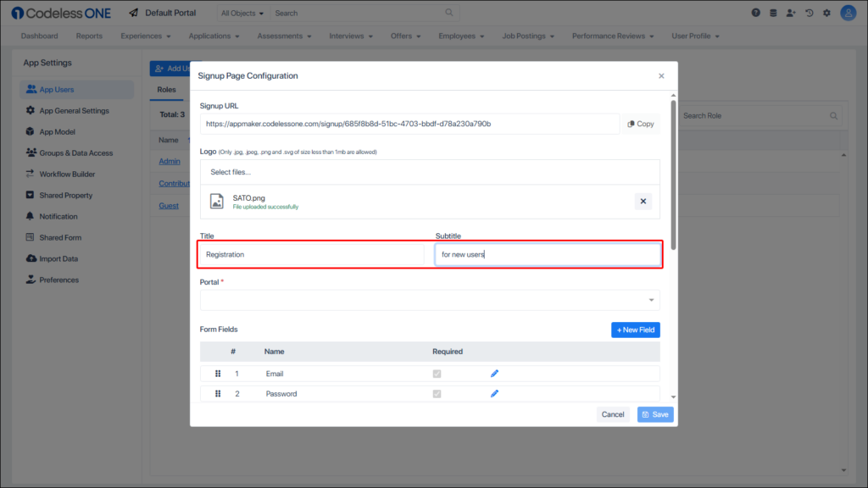Image resolution: width=868 pixels, height=488 pixels.
Task: Expand the Assessments menu
Action: (284, 36)
